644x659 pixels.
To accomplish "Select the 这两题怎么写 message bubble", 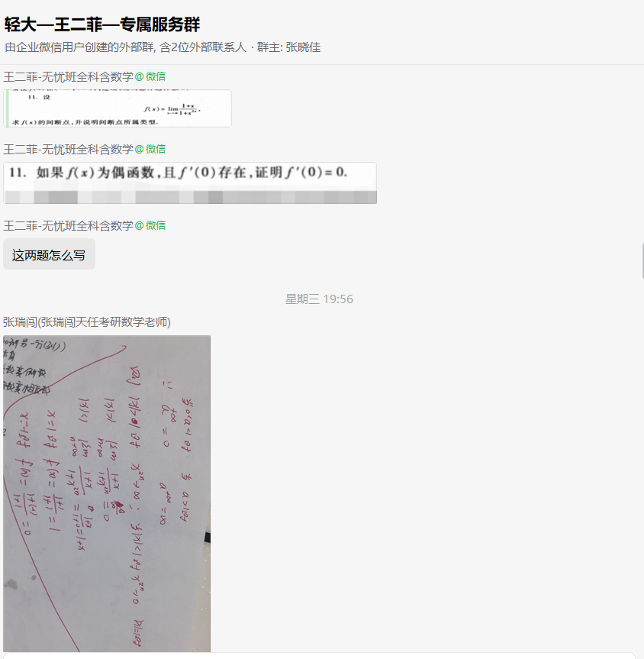I will tap(49, 254).
